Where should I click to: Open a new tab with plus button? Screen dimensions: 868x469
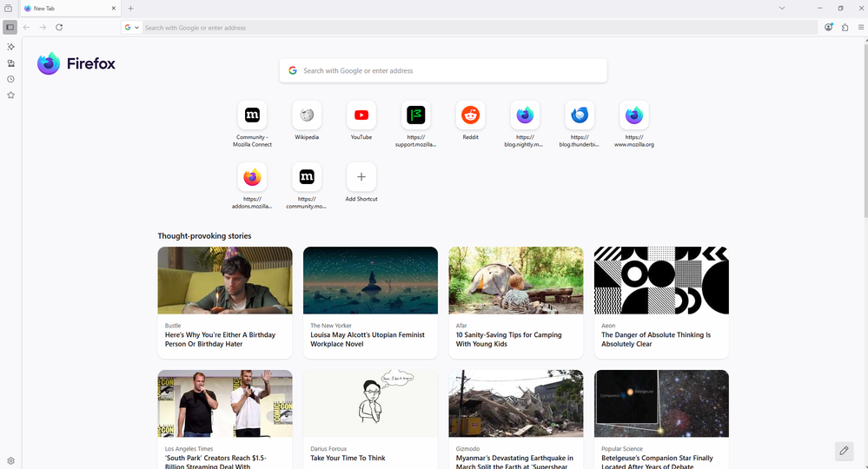[x=131, y=9]
